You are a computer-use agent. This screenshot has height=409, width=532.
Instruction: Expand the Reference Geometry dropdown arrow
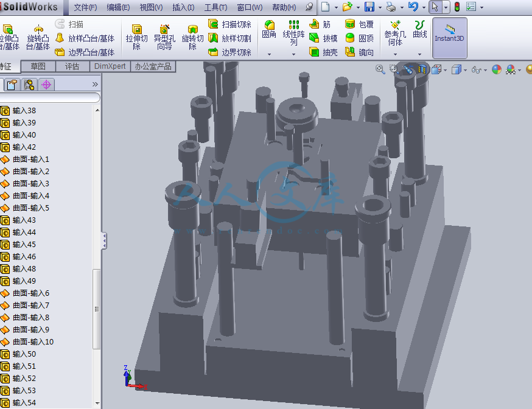click(395, 54)
